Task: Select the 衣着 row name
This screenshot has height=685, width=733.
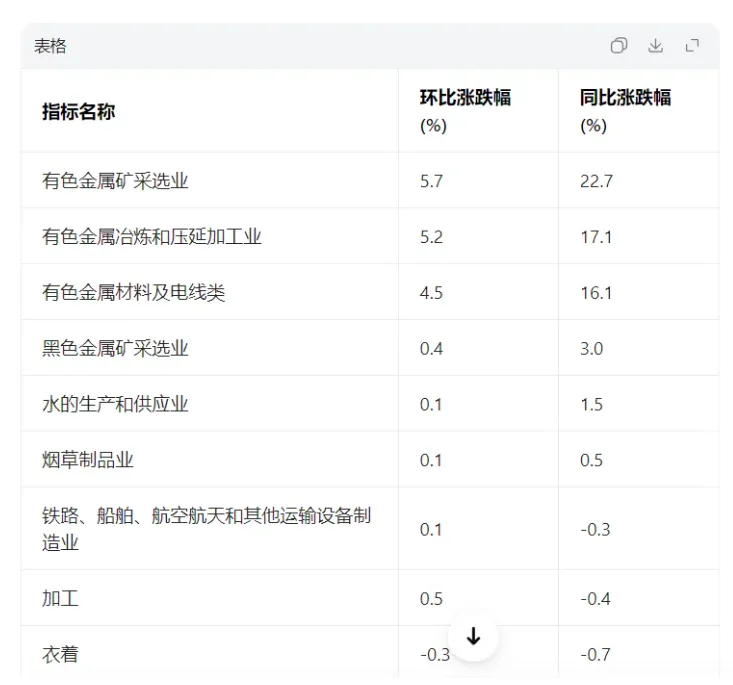Action: (x=60, y=654)
